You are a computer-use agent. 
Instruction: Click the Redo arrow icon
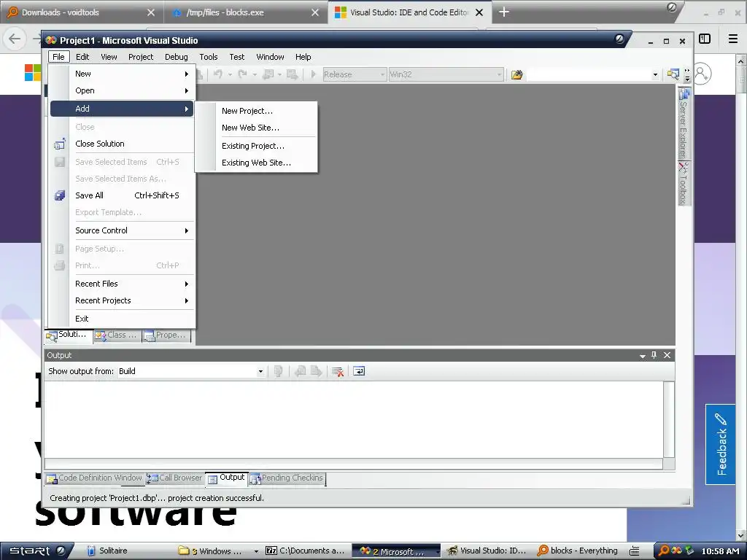(x=243, y=74)
